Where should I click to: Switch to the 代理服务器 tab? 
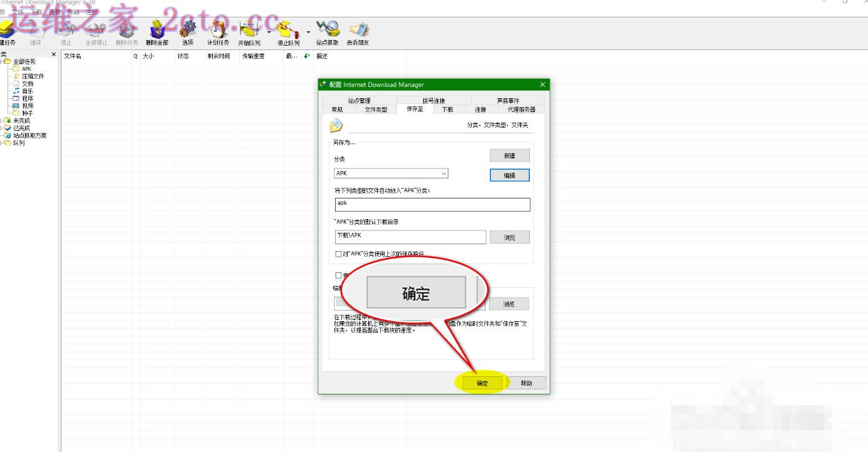(522, 110)
